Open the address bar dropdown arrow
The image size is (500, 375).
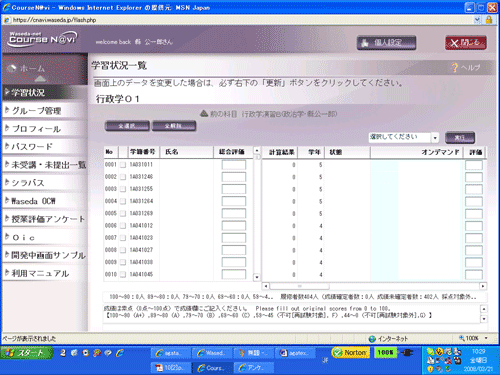(477, 20)
